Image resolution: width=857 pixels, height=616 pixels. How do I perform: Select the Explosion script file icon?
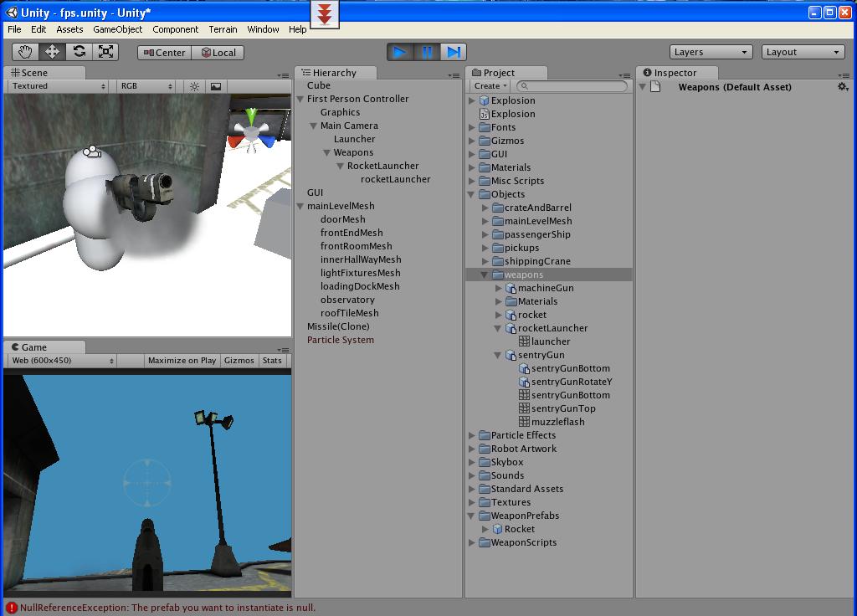tap(484, 114)
